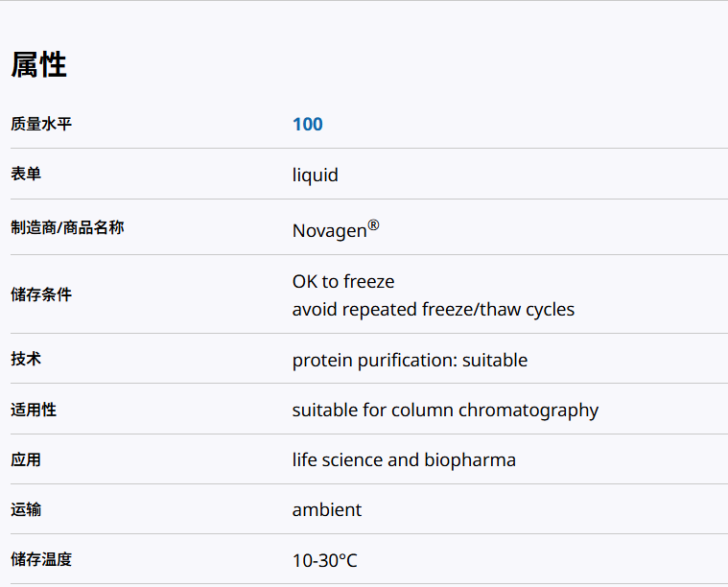This screenshot has width=728, height=587.
Task: Select the 10-30°C storage temperature value
Action: click(x=324, y=561)
